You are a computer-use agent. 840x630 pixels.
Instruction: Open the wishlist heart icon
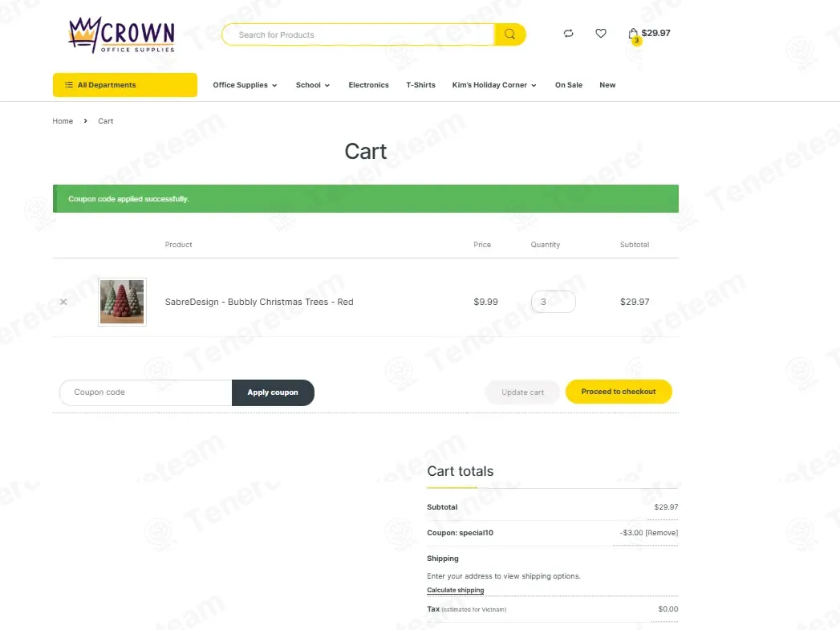[601, 33]
